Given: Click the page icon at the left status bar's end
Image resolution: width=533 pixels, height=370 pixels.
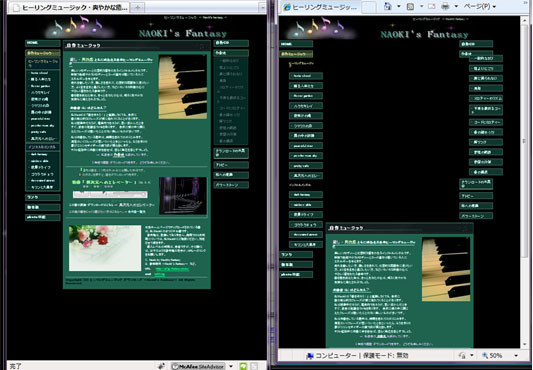Looking at the screenshot, I should click(x=254, y=366).
